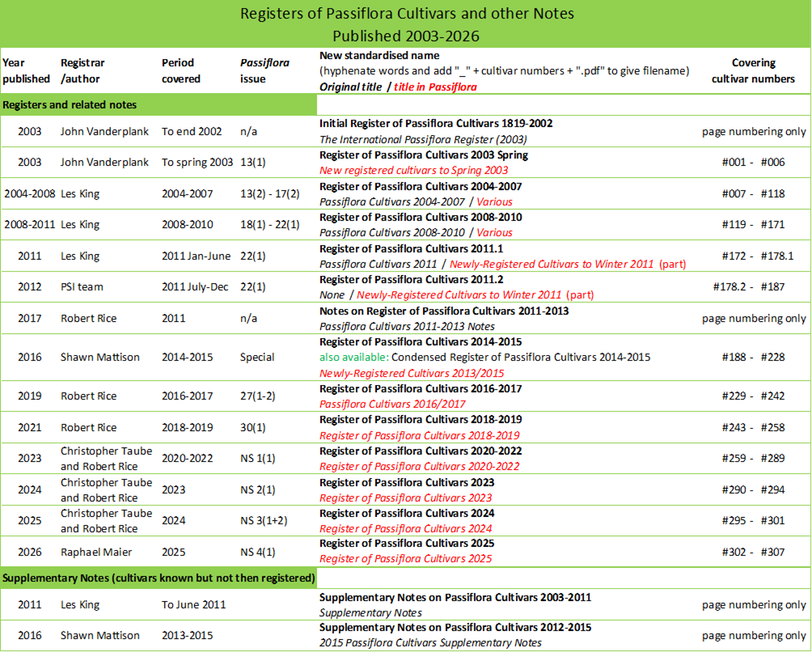Viewport: 812px width, 652px height.
Task: Click the 'Supplementary Notes (cultivars known...)' section heading
Action: tap(159, 578)
